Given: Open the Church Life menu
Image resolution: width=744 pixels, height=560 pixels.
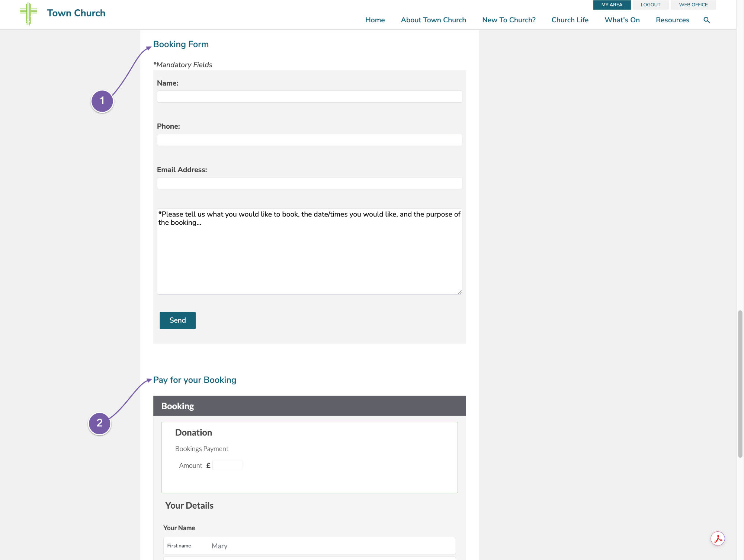Looking at the screenshot, I should (570, 20).
